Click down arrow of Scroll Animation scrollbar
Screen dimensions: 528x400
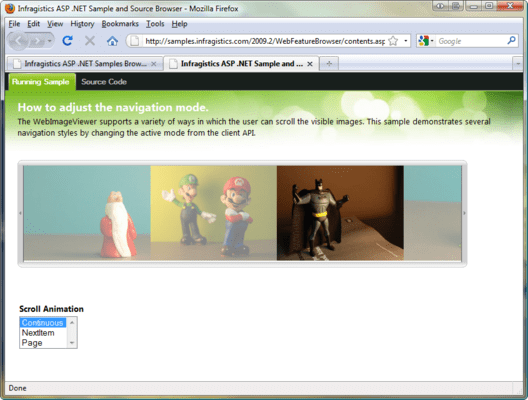click(x=72, y=343)
